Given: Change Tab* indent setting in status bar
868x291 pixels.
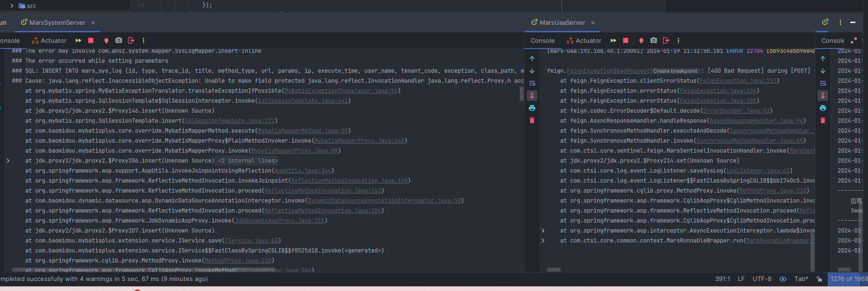Looking at the screenshot, I should pos(801,279).
